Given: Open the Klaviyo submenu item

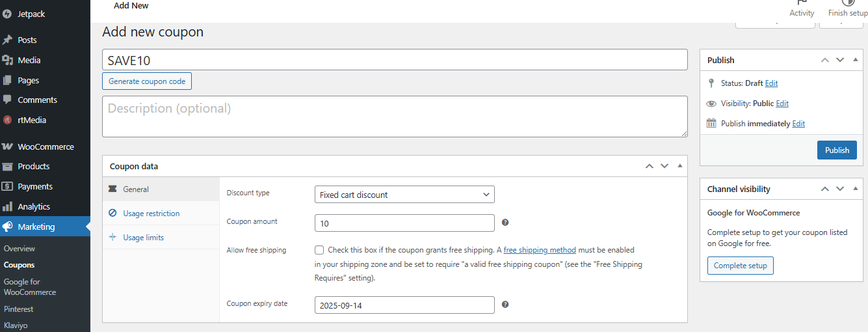Looking at the screenshot, I should 16,325.
